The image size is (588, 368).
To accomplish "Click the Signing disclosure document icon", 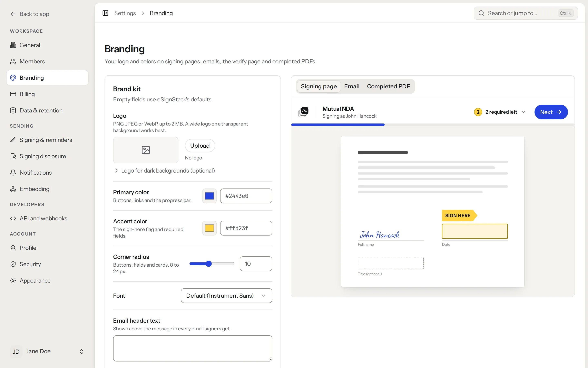I will pyautogui.click(x=13, y=156).
